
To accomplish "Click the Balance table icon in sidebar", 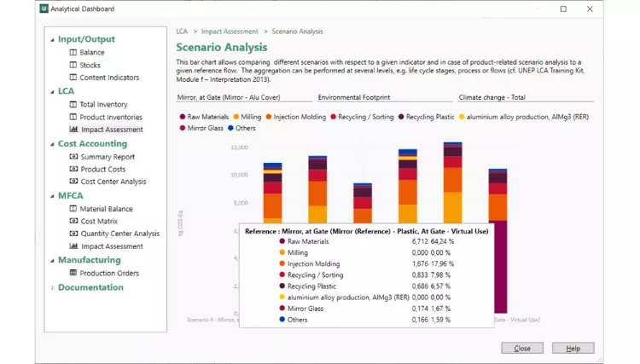I will 73,53.
